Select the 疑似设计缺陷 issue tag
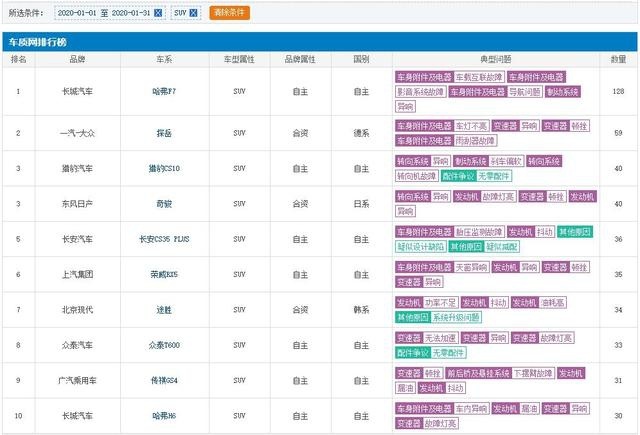The width and height of the screenshot is (640, 435). [421, 247]
